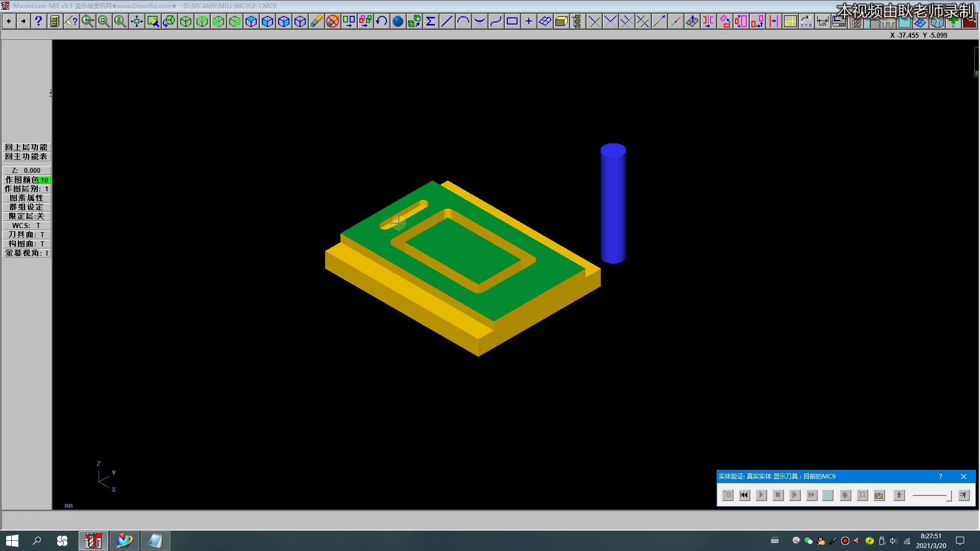
Task: Click the STL save button in verify
Action: point(879,495)
